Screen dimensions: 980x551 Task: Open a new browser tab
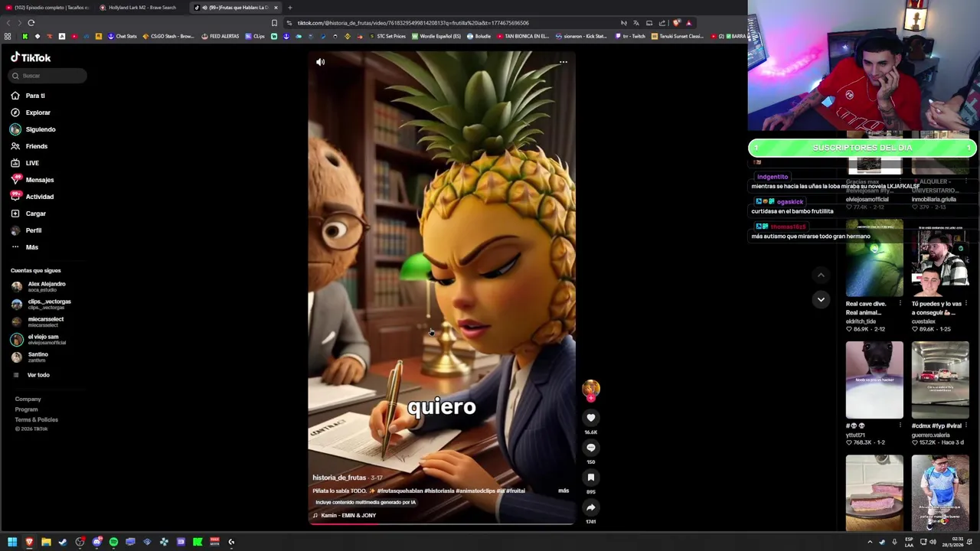point(289,8)
